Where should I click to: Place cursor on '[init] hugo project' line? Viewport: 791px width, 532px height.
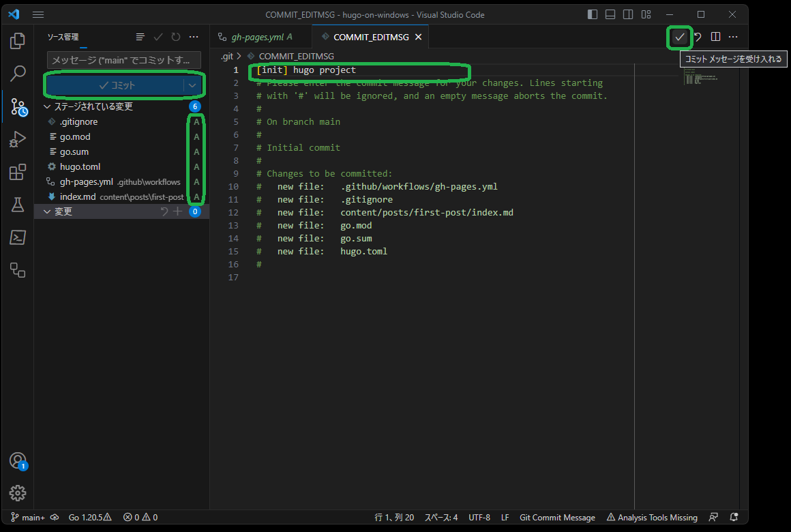point(306,70)
